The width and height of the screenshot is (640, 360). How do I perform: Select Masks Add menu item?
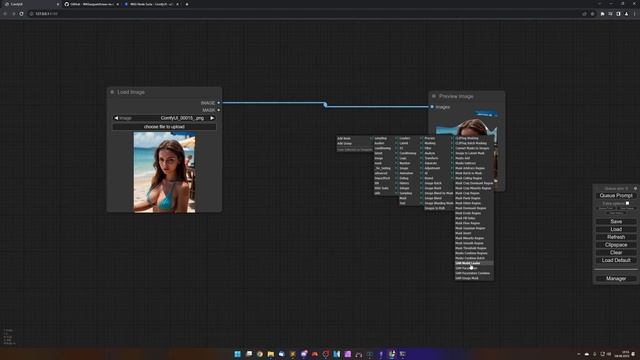click(x=474, y=158)
